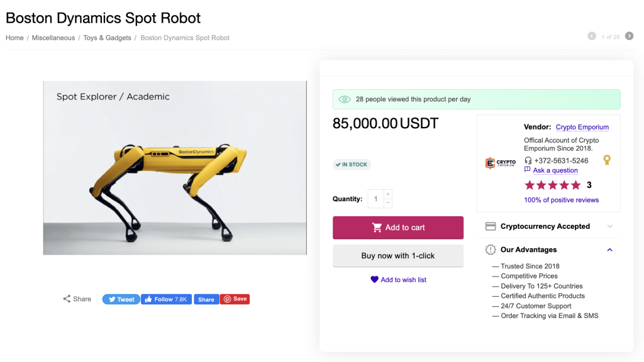Go to previous product arrow
The height and width of the screenshot is (362, 644).
(592, 36)
